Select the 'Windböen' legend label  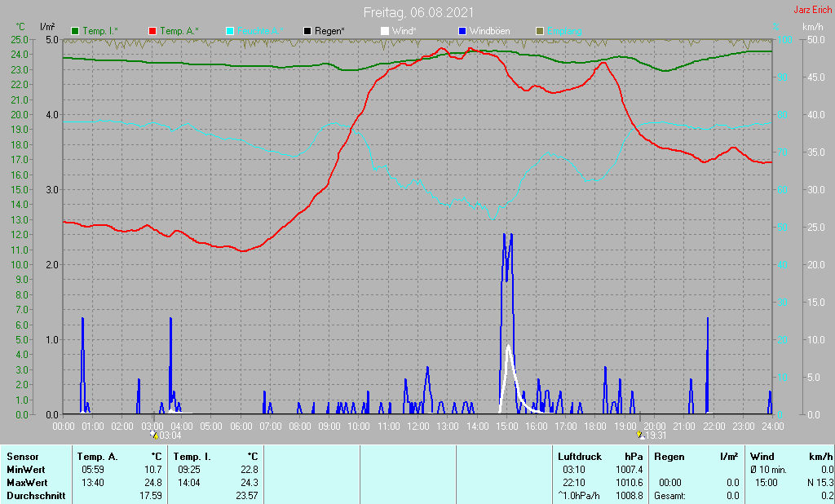point(489,32)
